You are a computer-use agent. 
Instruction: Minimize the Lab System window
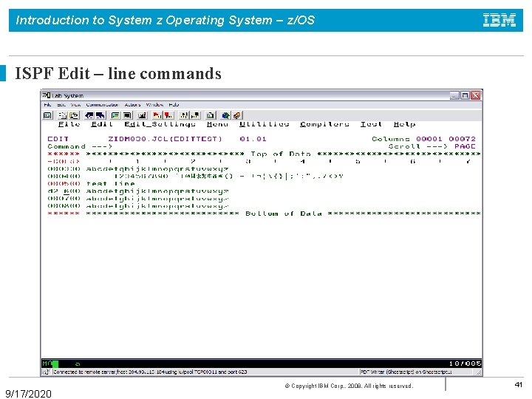[454, 95]
